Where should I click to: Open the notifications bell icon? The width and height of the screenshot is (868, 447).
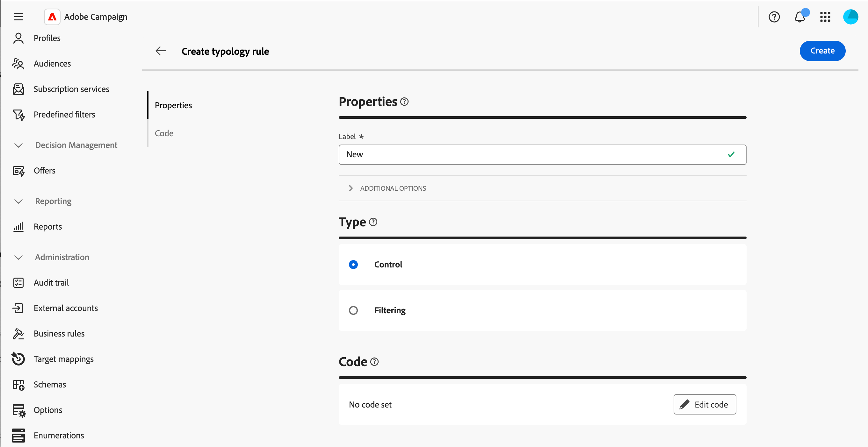799,17
